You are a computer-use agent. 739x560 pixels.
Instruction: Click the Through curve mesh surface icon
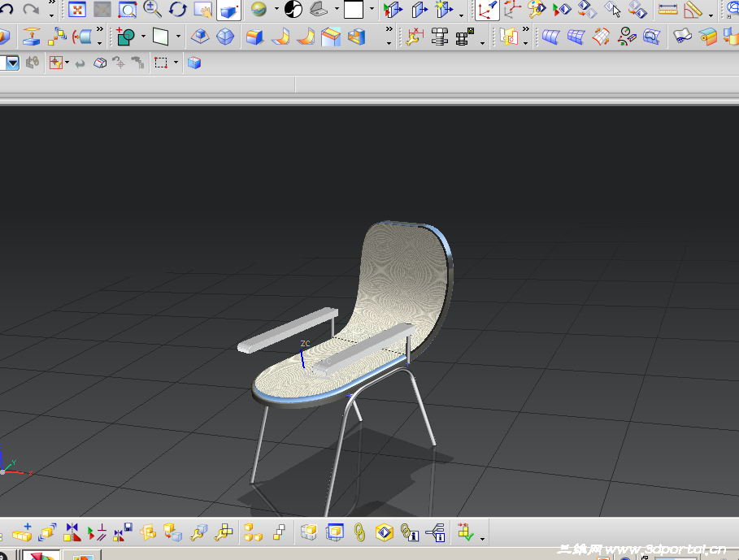point(576,37)
